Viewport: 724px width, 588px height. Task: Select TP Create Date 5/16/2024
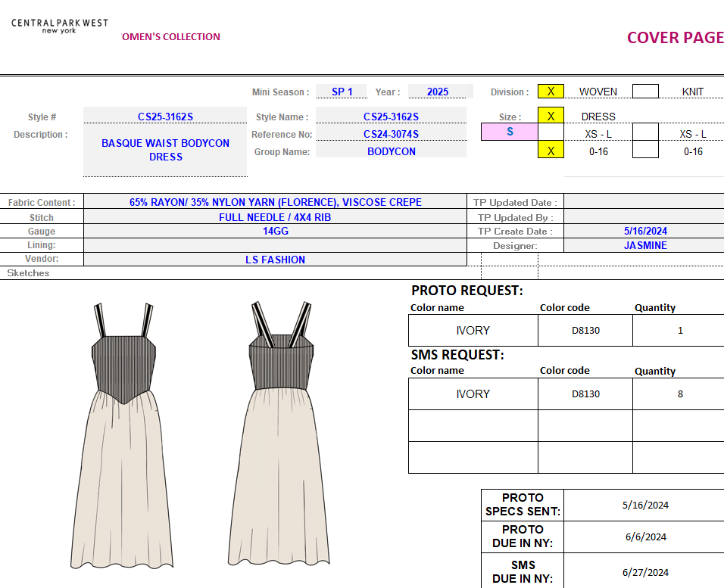click(644, 231)
